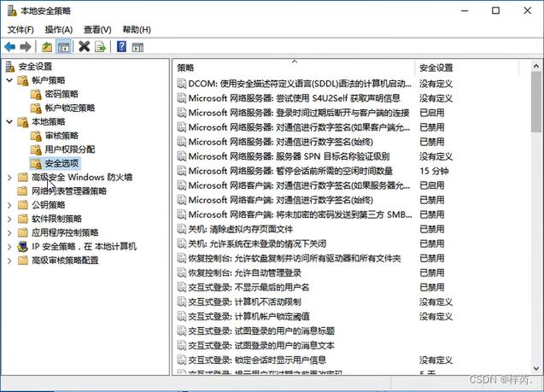Click the Delete X toolbar icon

(84, 46)
